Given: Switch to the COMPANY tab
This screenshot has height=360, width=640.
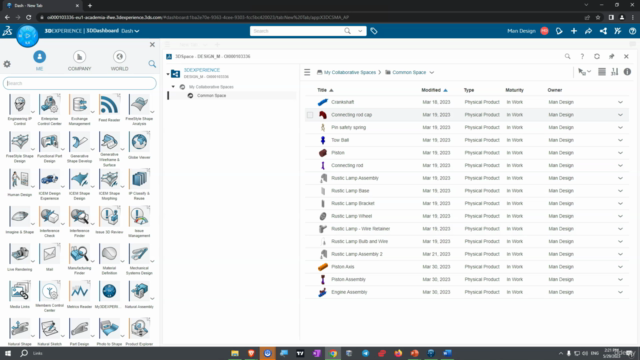Looking at the screenshot, I should click(x=80, y=60).
